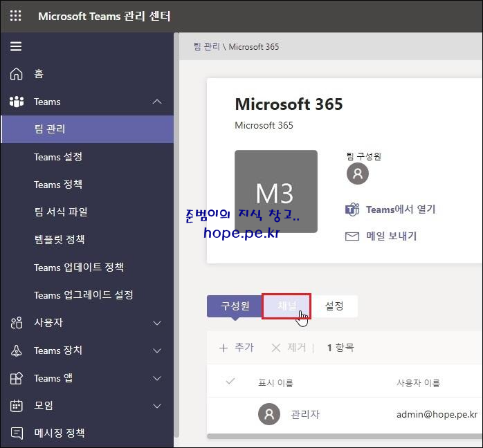
Task: Click the 관리자 row avatar icon
Action: point(269,414)
